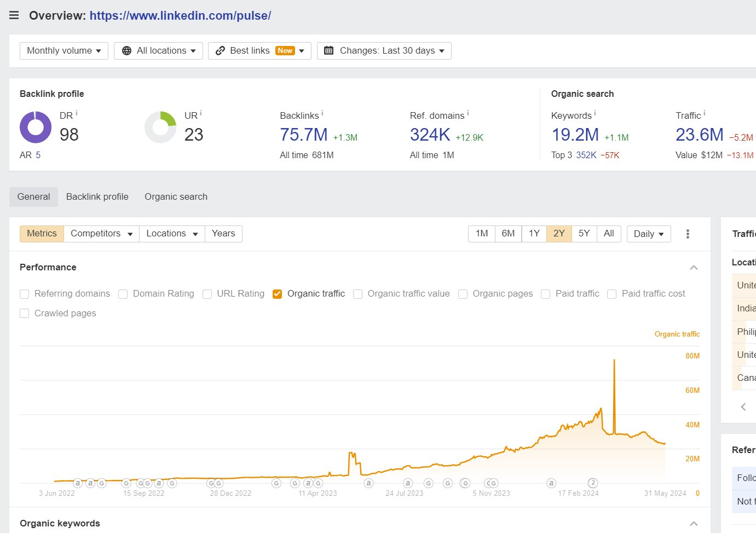Click the annotation marker numbered 2 on timeline
This screenshot has height=533, width=756.
[x=592, y=483]
